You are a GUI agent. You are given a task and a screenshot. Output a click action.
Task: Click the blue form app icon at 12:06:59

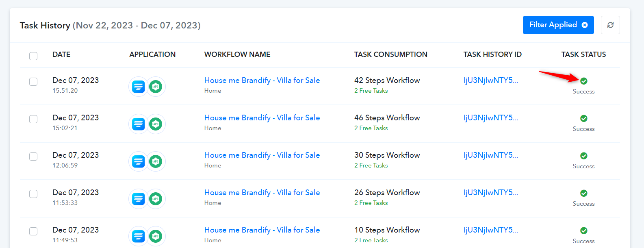point(139,161)
